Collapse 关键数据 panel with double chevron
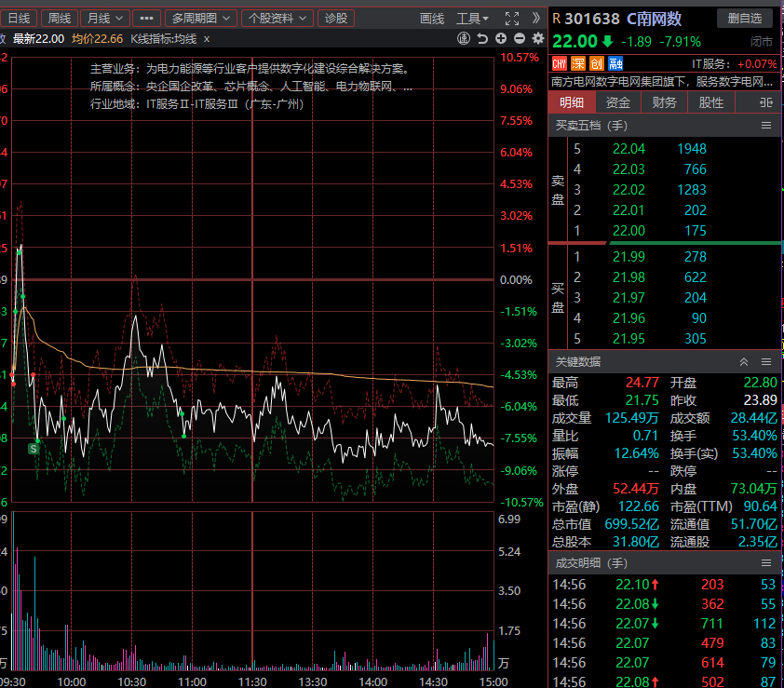This screenshot has width=784, height=688. tap(744, 361)
